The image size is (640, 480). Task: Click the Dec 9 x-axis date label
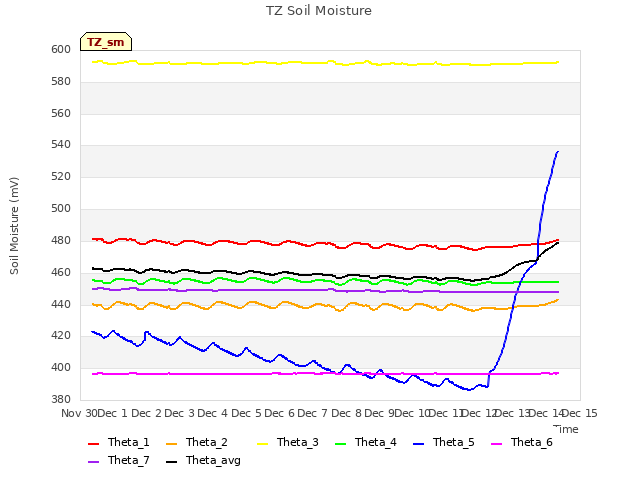pos(379,413)
